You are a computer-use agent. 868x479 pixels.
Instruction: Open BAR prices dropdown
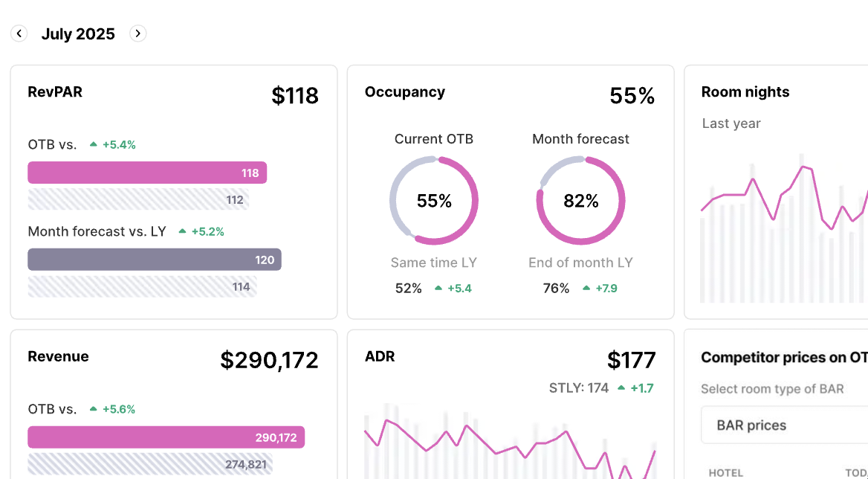tap(785, 425)
